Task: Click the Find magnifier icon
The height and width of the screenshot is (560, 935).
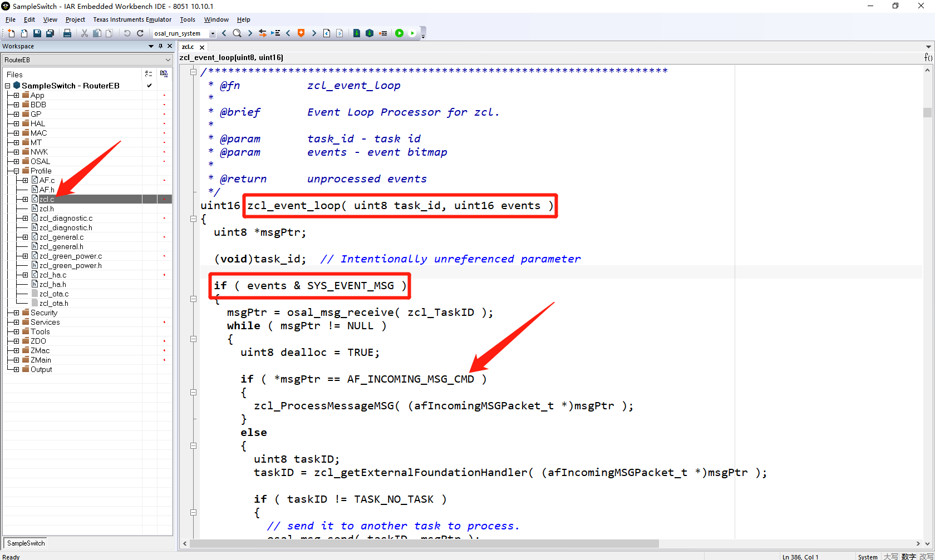Action: (237, 33)
